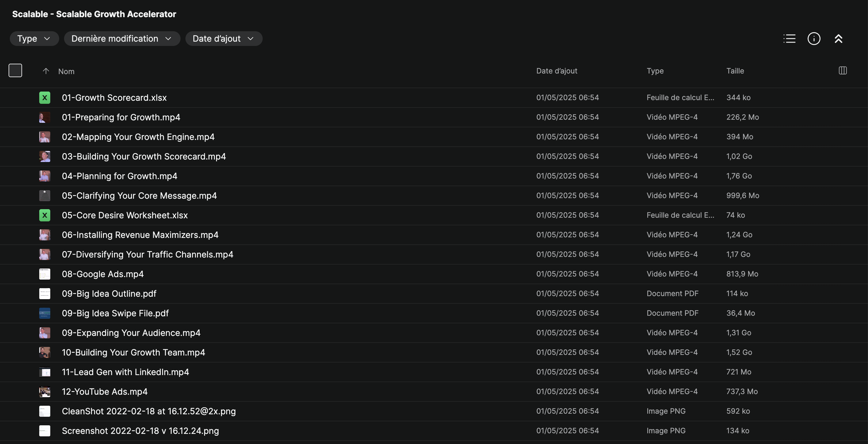Viewport: 868px width, 444px height.
Task: Sort by the Taille column header
Action: (735, 71)
